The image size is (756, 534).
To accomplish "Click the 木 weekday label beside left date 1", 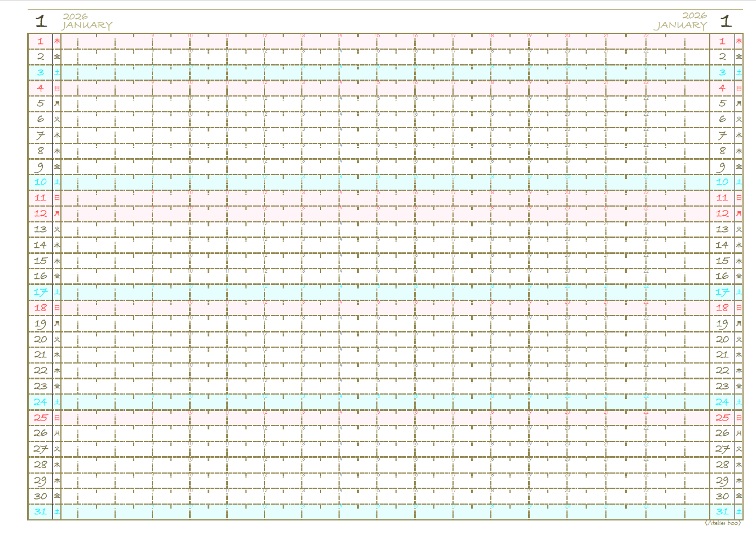I will [x=57, y=41].
